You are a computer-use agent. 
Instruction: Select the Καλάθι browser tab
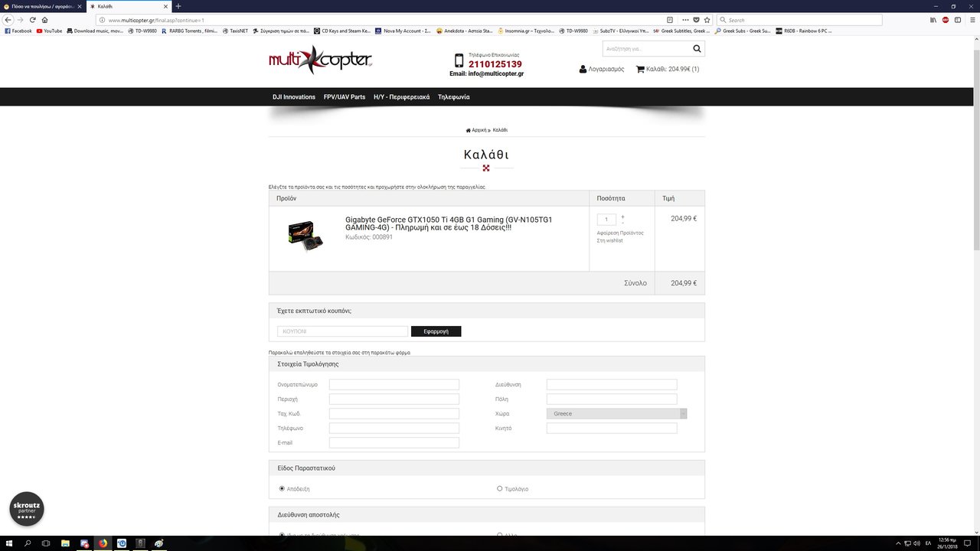pos(129,6)
